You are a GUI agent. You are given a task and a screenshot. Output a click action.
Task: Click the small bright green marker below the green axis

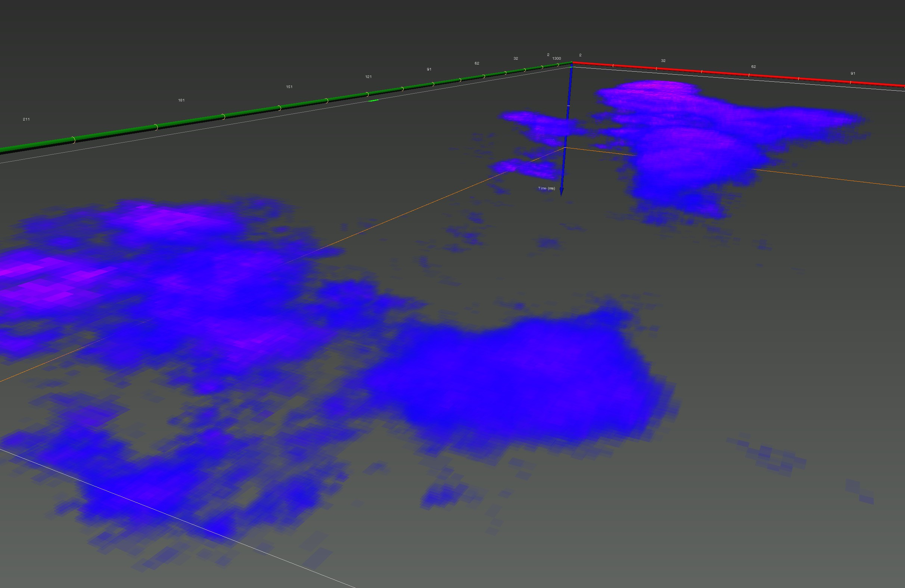coord(373,100)
